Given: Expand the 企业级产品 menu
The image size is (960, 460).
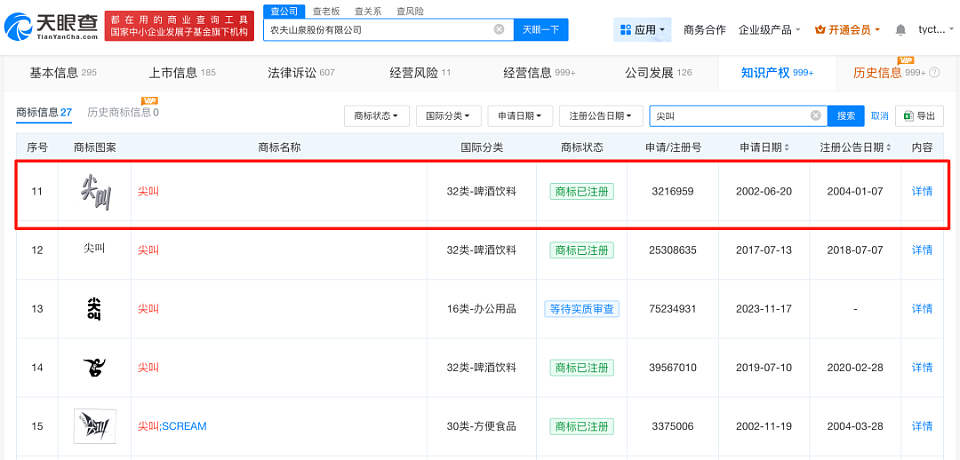Looking at the screenshot, I should pos(770,30).
